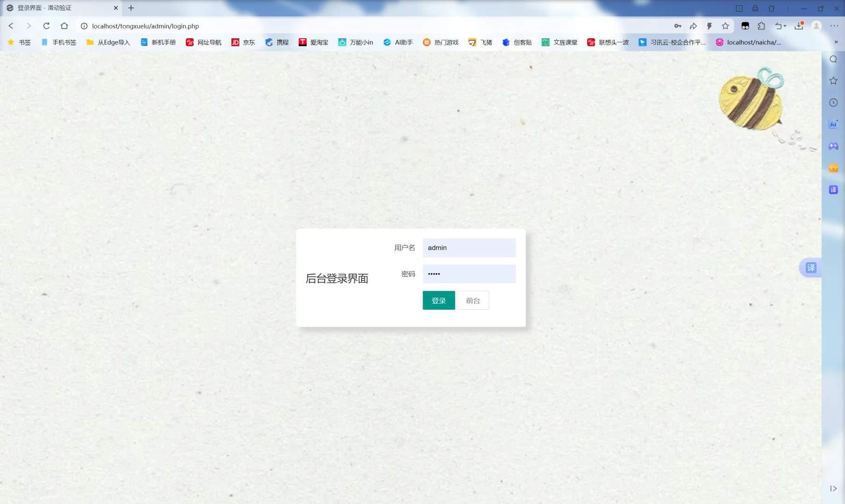Open the translate tool in the sidebar
Viewport: 845px width, 504px height.
click(833, 189)
